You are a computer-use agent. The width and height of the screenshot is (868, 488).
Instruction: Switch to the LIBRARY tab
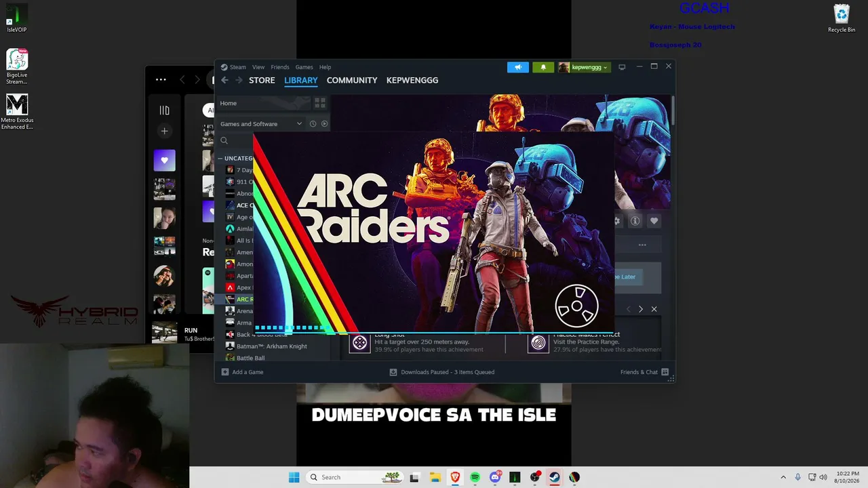(301, 80)
